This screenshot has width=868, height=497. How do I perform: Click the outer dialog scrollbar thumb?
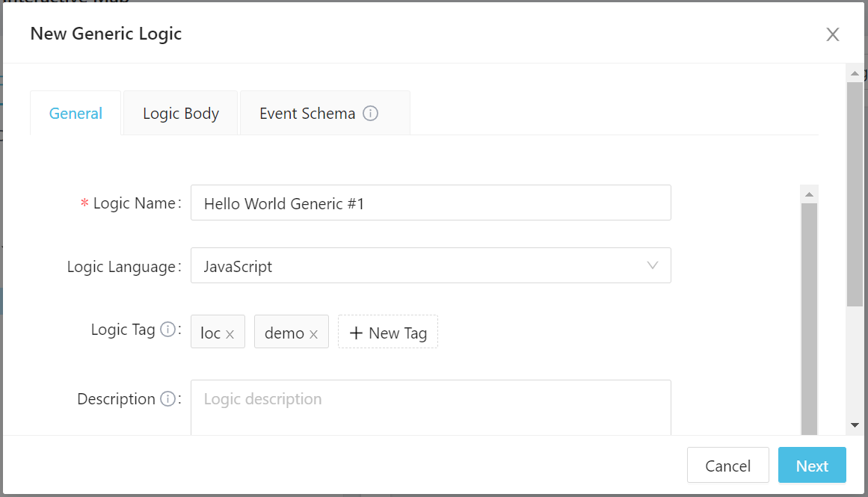855,194
